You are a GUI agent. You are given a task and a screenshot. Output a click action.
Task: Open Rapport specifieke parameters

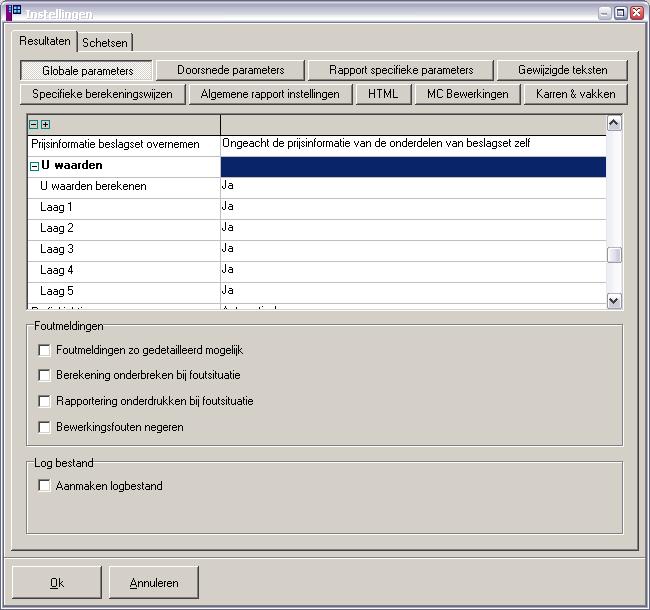pos(401,70)
